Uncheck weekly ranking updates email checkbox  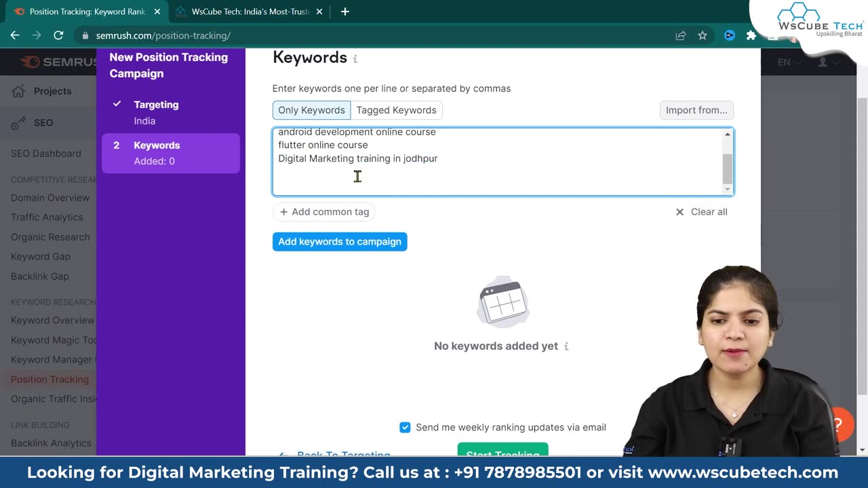click(405, 427)
